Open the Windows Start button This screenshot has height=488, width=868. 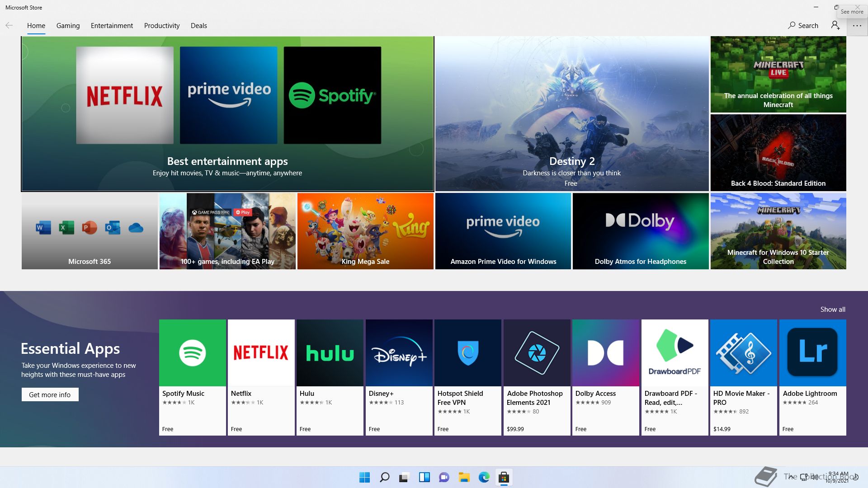click(364, 477)
